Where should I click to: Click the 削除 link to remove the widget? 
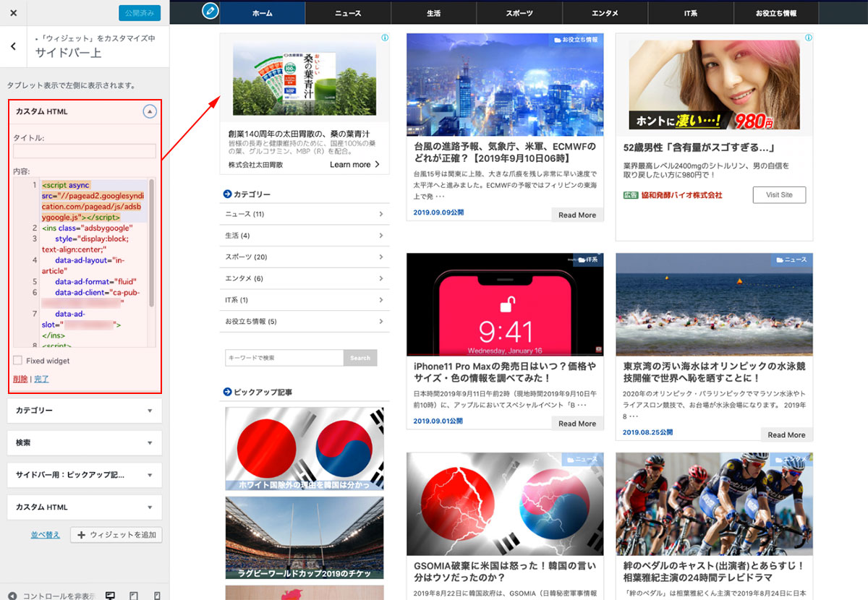click(x=20, y=379)
